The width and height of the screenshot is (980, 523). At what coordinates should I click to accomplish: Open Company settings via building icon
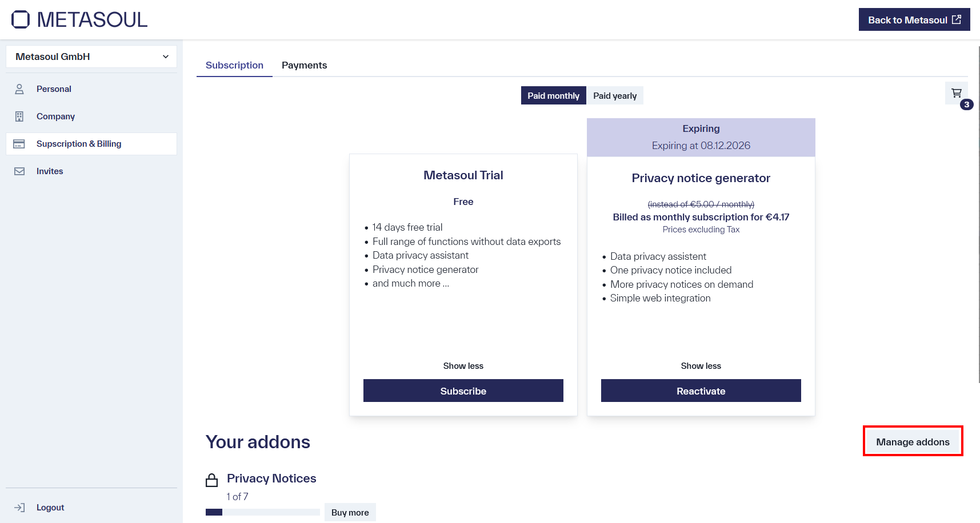[19, 116]
